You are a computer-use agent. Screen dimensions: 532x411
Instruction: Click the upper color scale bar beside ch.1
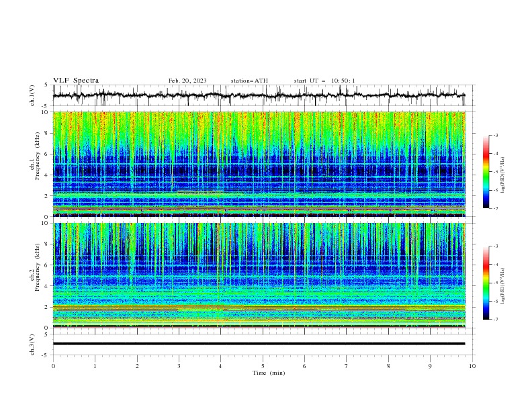486,172
